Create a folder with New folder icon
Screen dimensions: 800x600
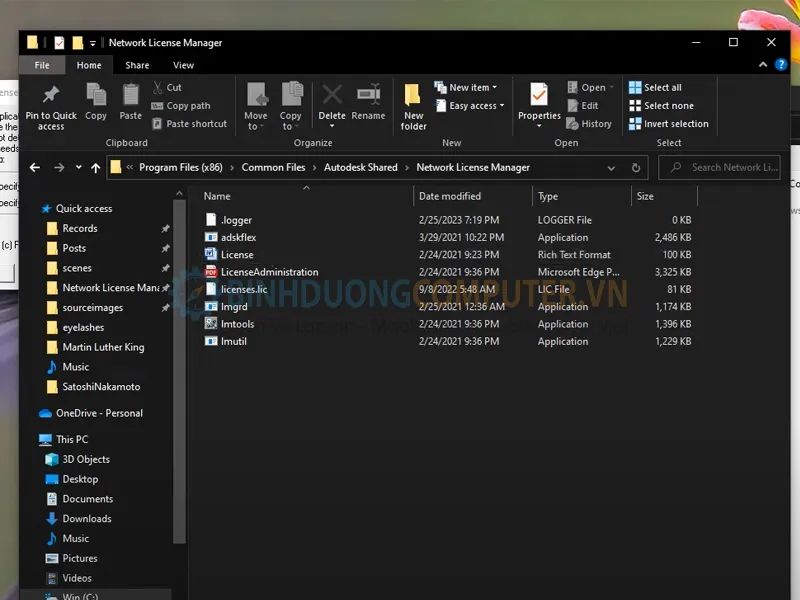pyautogui.click(x=413, y=97)
